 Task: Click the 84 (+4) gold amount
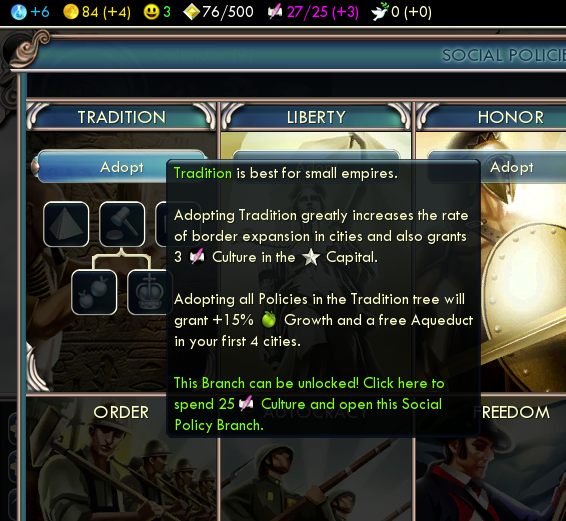tap(106, 12)
